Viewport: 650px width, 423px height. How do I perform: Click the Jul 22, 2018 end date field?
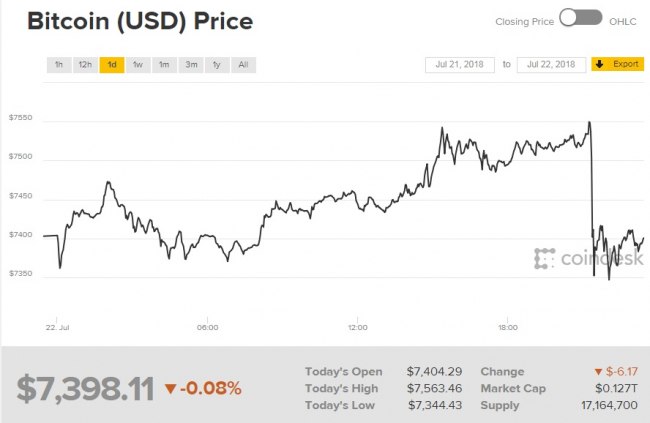551,65
